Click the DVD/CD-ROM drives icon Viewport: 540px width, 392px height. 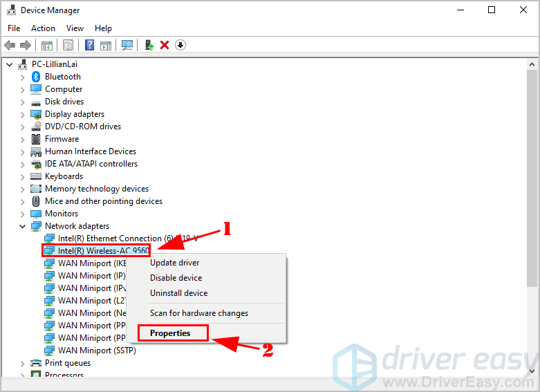click(x=36, y=127)
